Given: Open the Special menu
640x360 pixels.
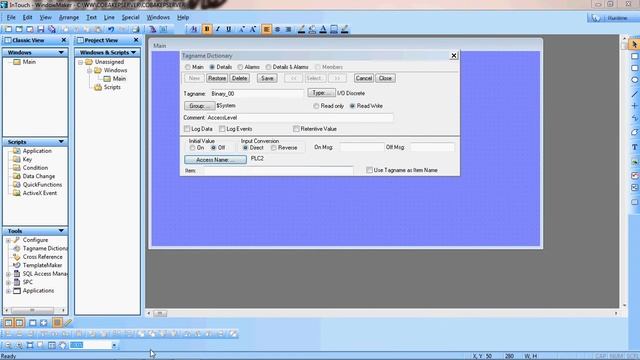Looking at the screenshot, I should 130,18.
